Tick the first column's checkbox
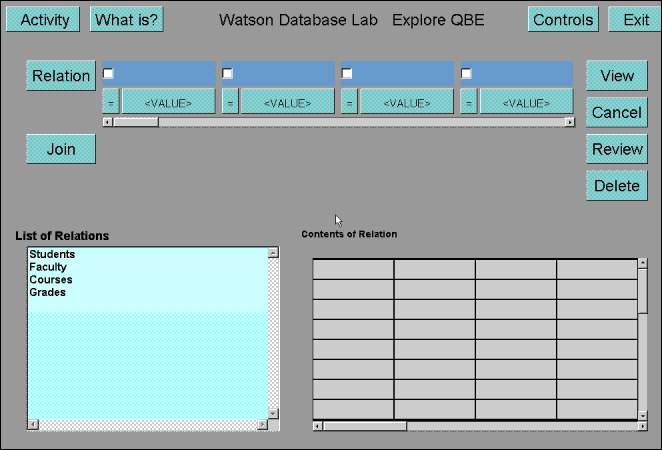The height and width of the screenshot is (450, 662). 109,73
